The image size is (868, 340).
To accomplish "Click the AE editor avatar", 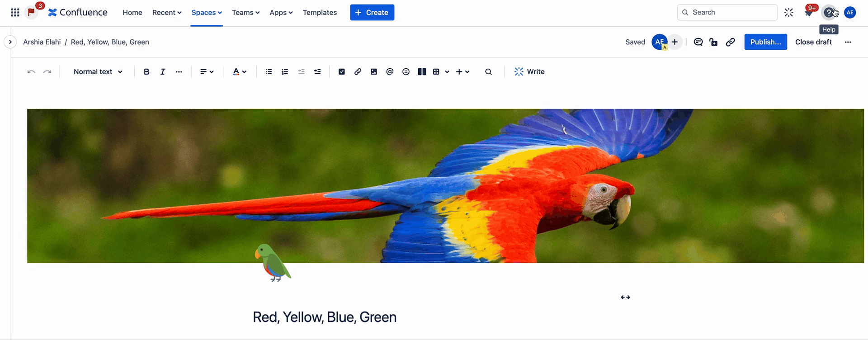I will click(x=660, y=42).
